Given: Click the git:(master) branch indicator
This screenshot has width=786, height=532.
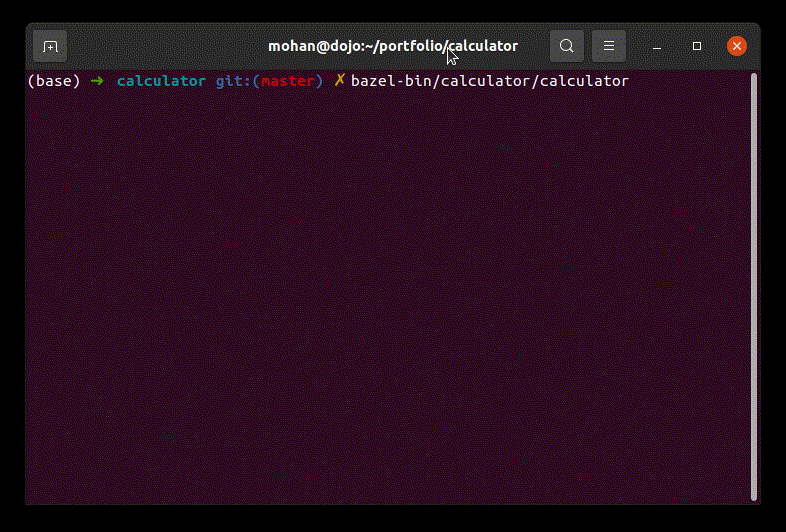Looking at the screenshot, I should [269, 81].
